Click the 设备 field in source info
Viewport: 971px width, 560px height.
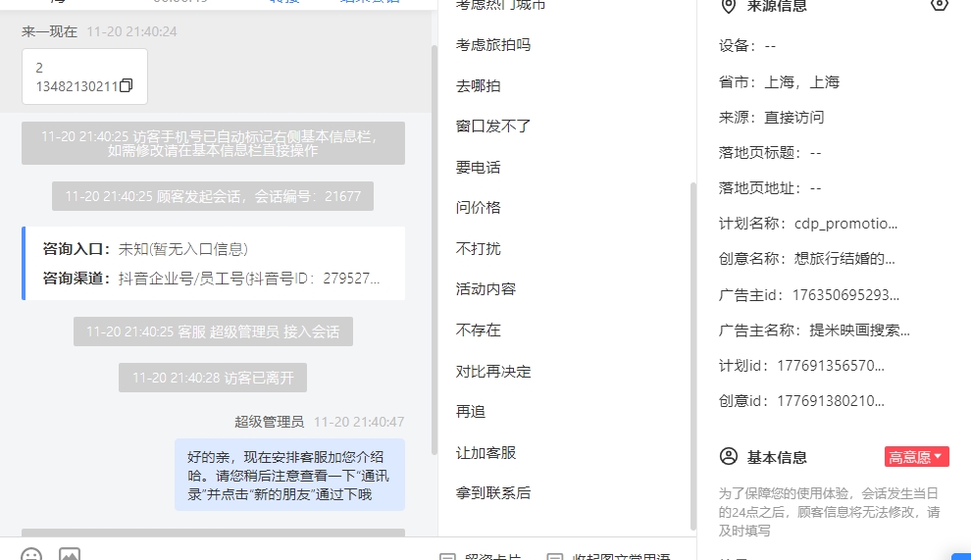pyautogui.click(x=746, y=46)
